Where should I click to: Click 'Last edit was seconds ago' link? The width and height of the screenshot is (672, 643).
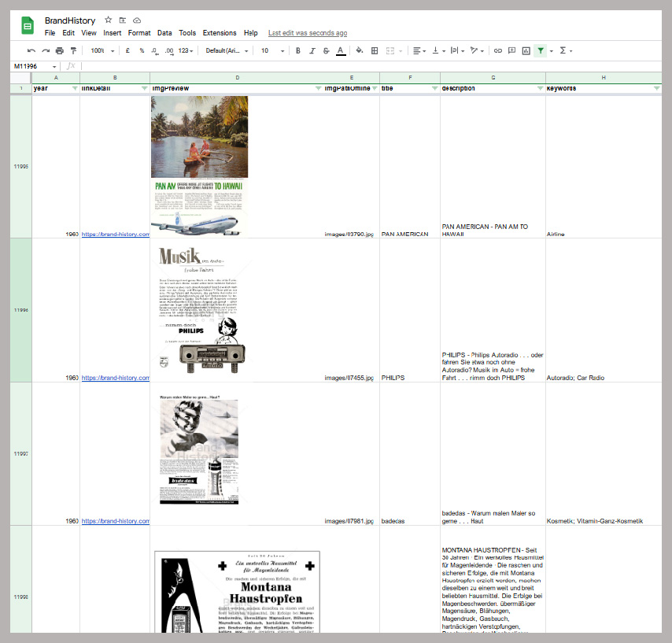pos(307,33)
